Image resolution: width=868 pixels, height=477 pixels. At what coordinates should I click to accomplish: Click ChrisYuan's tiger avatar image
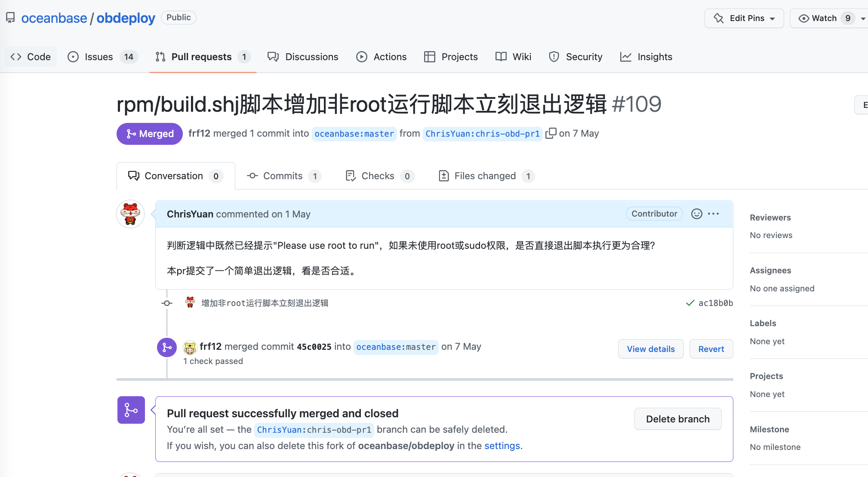point(130,214)
